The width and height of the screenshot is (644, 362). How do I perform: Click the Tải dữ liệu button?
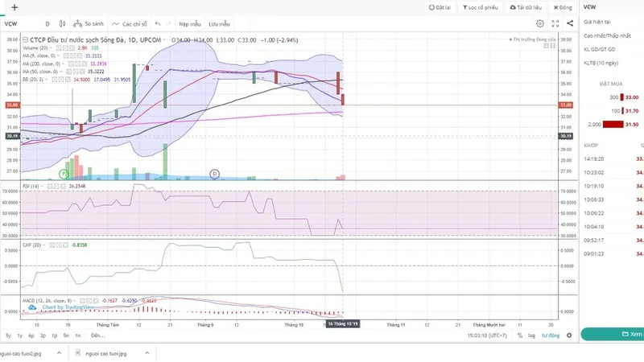pos(528,7)
